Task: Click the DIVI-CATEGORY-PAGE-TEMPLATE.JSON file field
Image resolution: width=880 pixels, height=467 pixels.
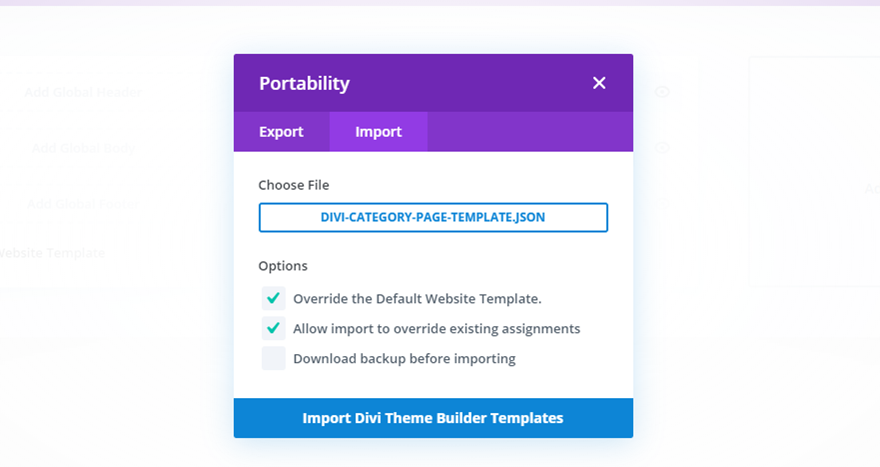Action: [x=433, y=217]
